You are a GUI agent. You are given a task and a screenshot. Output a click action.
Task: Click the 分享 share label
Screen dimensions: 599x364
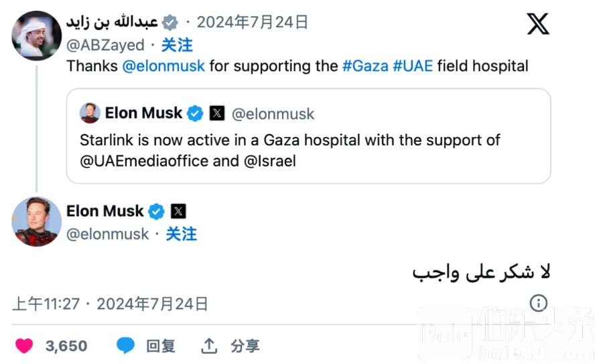(x=245, y=345)
